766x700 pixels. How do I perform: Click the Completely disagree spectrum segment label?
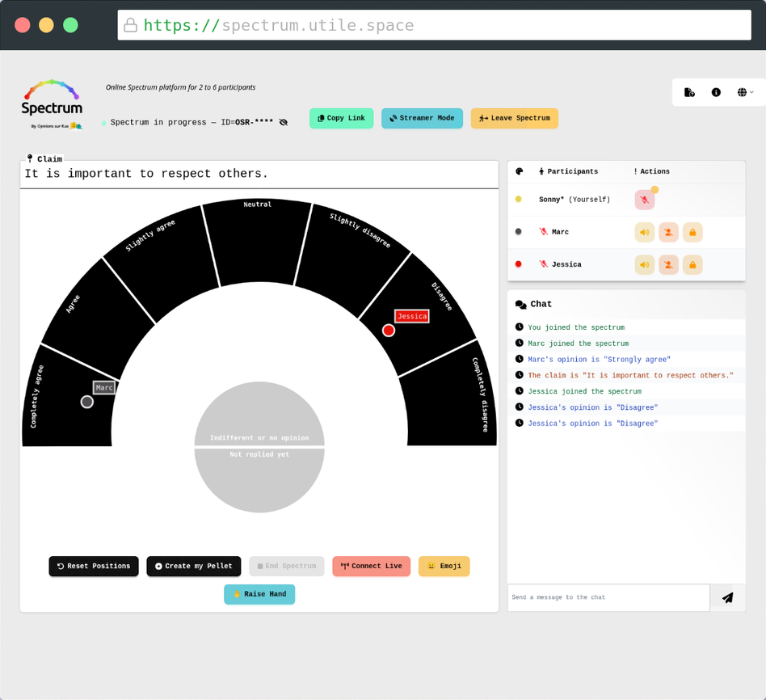[480, 394]
